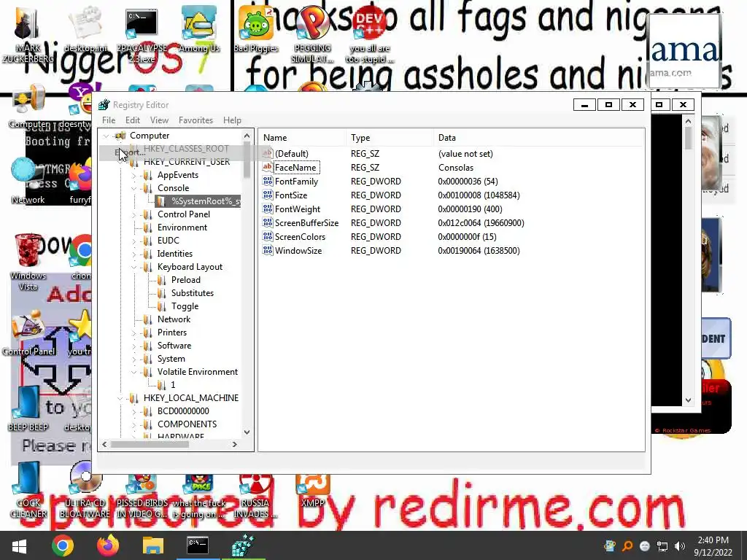This screenshot has width=747, height=560.
Task: Collapse the Volatile Environment key
Action: 134,372
